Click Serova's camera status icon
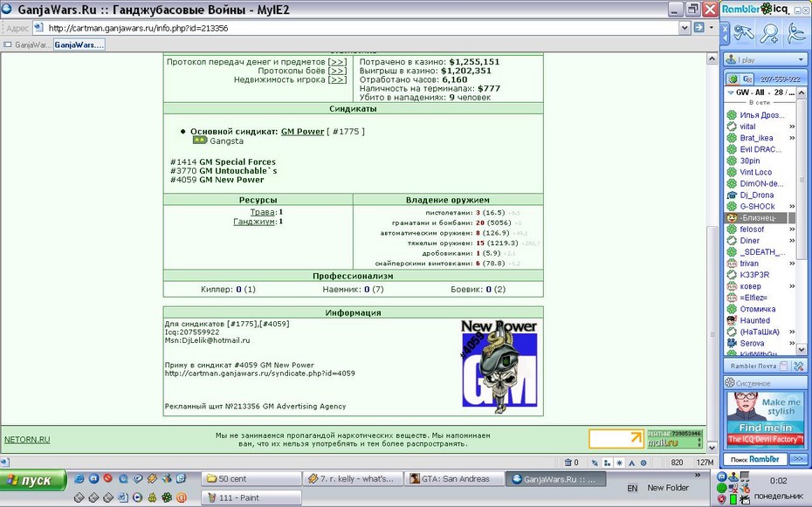The height and width of the screenshot is (507, 812). (732, 343)
